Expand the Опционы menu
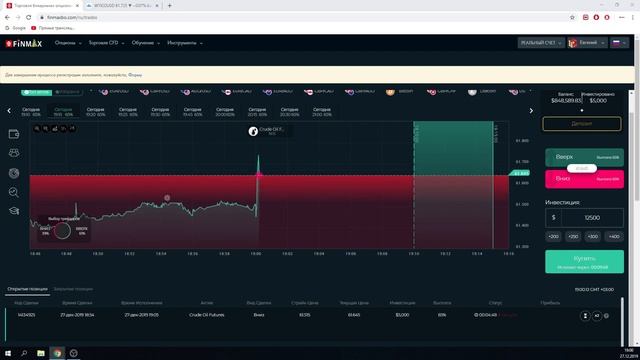The width and height of the screenshot is (640, 360). [68, 43]
